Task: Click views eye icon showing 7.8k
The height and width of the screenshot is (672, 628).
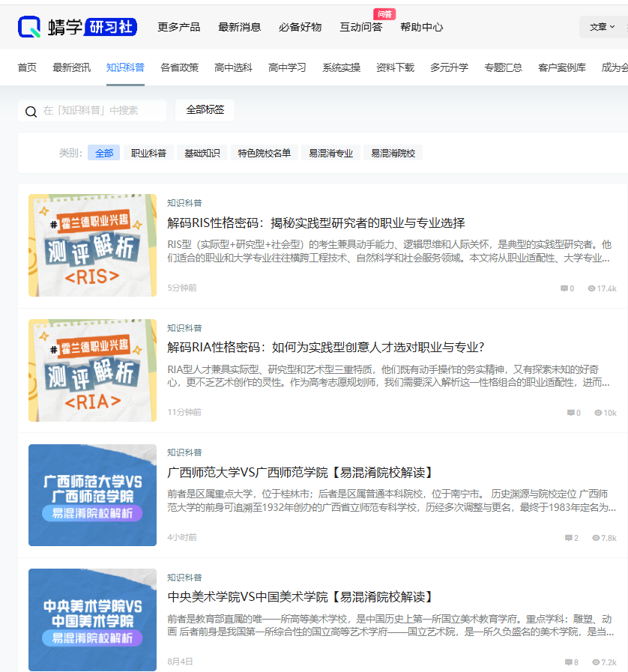Action: [596, 538]
